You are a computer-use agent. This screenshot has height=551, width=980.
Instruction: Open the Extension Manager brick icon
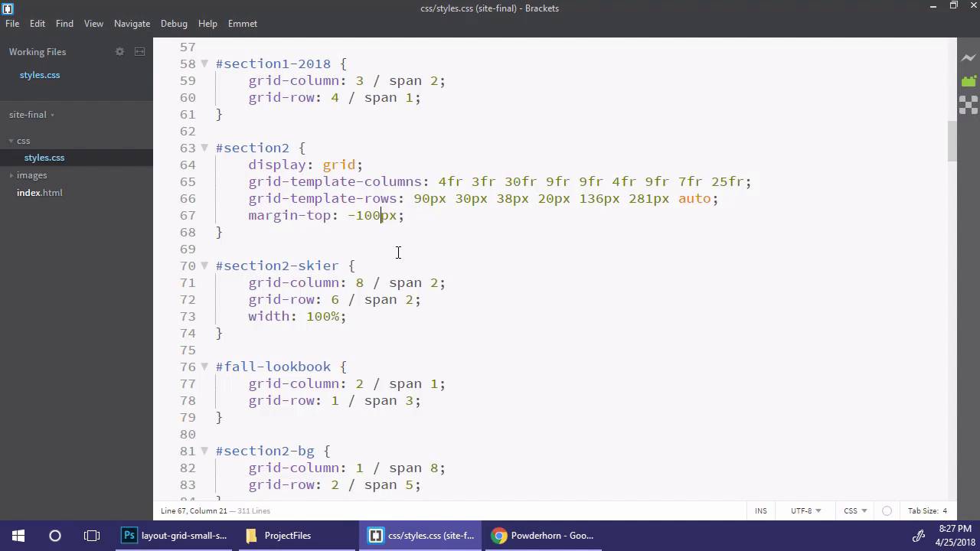969,80
